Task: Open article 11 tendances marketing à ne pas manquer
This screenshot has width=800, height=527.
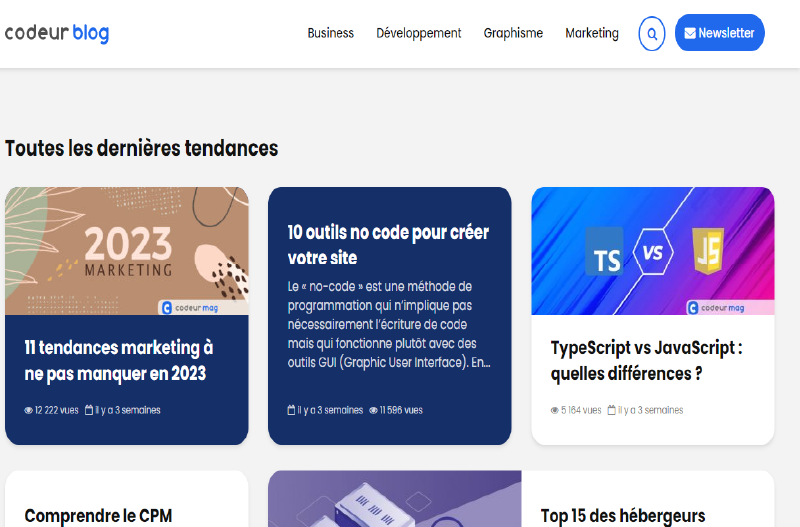Action: point(119,361)
